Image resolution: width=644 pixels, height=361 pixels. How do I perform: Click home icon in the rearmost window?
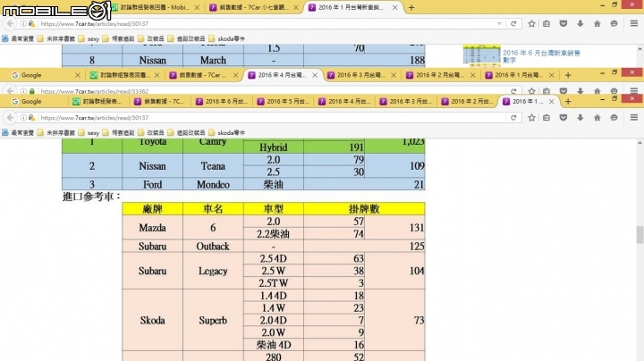tap(597, 24)
